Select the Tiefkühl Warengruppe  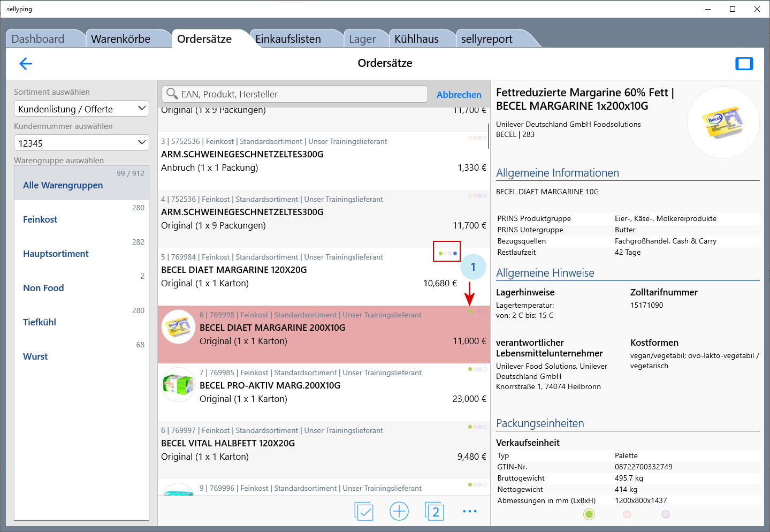pyautogui.click(x=40, y=322)
